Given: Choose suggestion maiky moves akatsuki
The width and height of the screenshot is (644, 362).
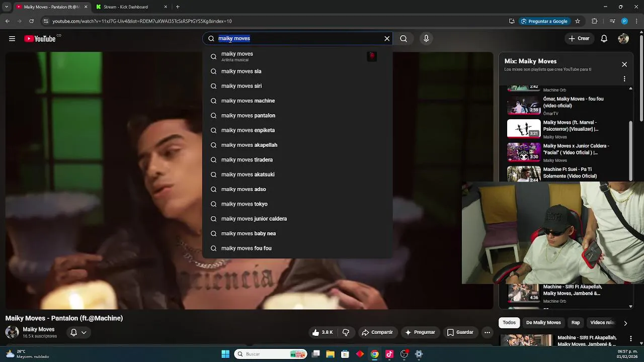Looking at the screenshot, I should [297, 174].
